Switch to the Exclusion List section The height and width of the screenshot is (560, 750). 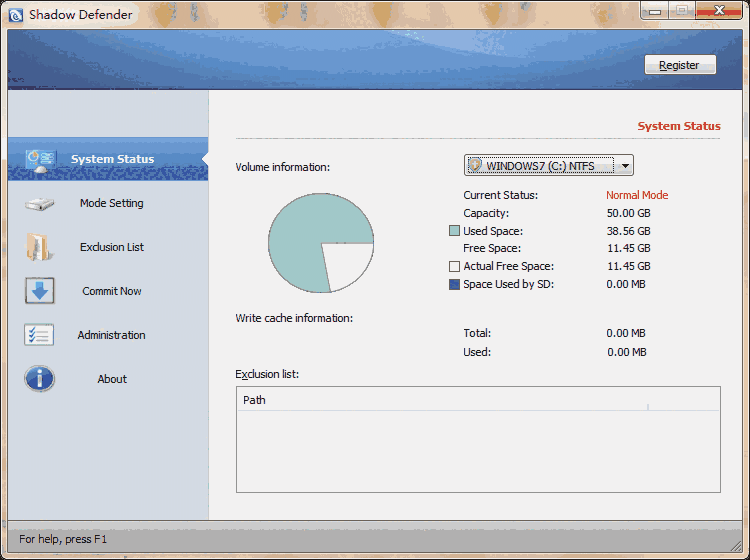tap(111, 247)
